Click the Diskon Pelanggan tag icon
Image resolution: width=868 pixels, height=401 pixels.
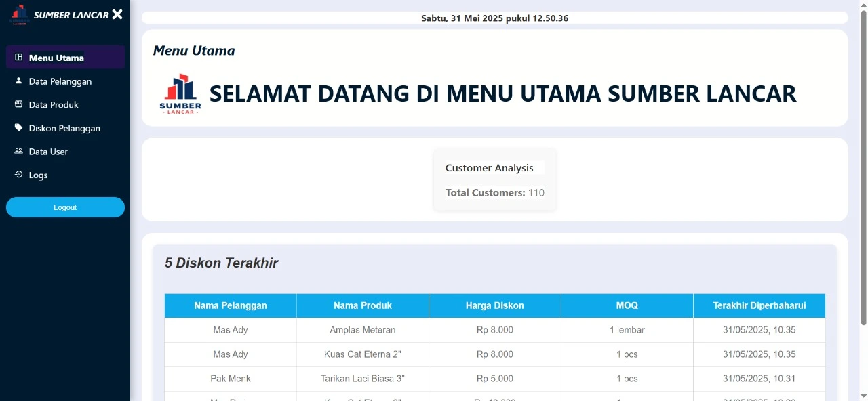pyautogui.click(x=17, y=127)
